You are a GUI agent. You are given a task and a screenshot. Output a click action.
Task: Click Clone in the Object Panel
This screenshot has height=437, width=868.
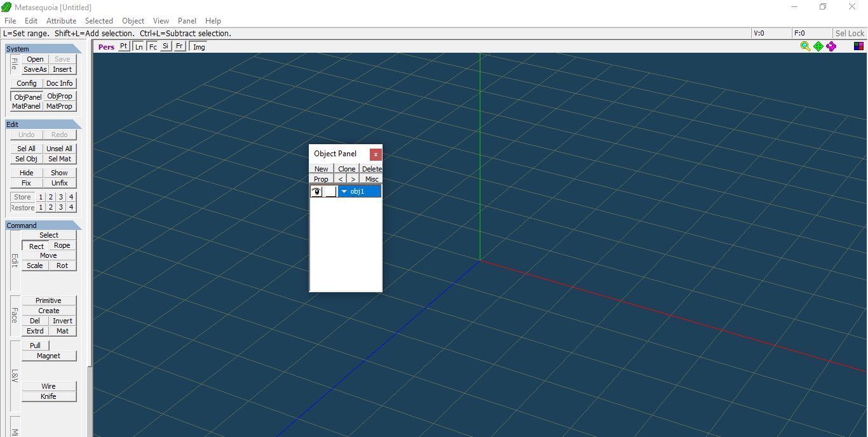(x=347, y=169)
